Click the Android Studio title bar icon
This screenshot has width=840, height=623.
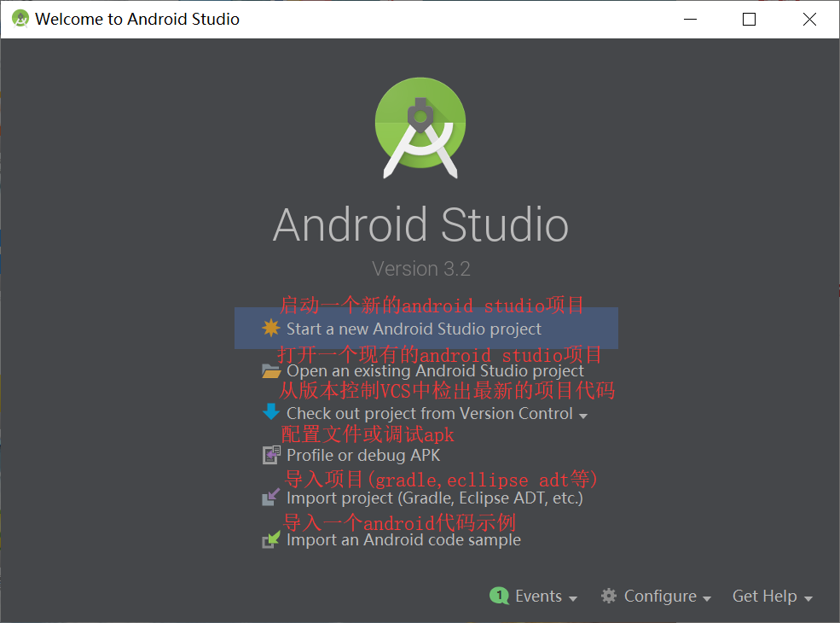pos(20,19)
